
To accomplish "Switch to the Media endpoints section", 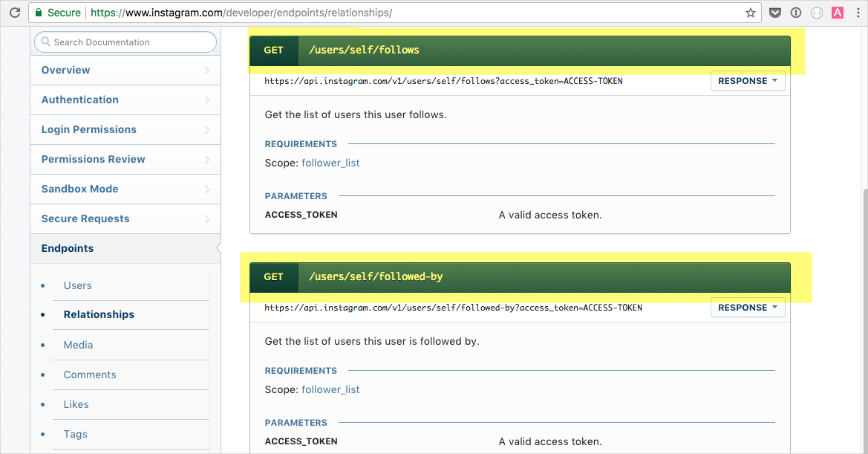I will pyautogui.click(x=78, y=345).
